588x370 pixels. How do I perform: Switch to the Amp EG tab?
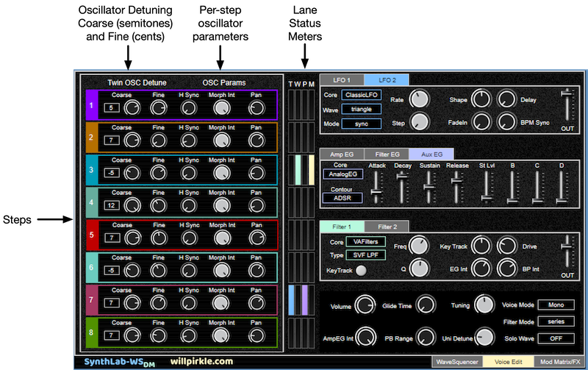[342, 154]
